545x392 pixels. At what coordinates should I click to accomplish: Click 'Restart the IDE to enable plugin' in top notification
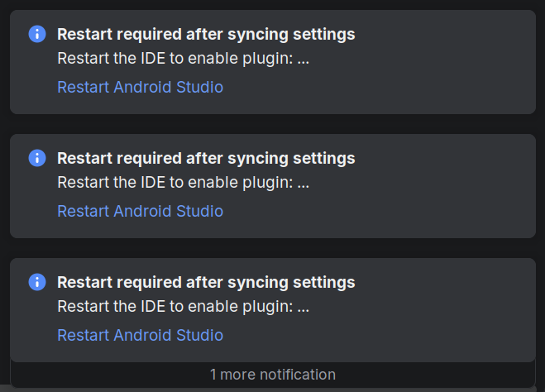pos(174,60)
